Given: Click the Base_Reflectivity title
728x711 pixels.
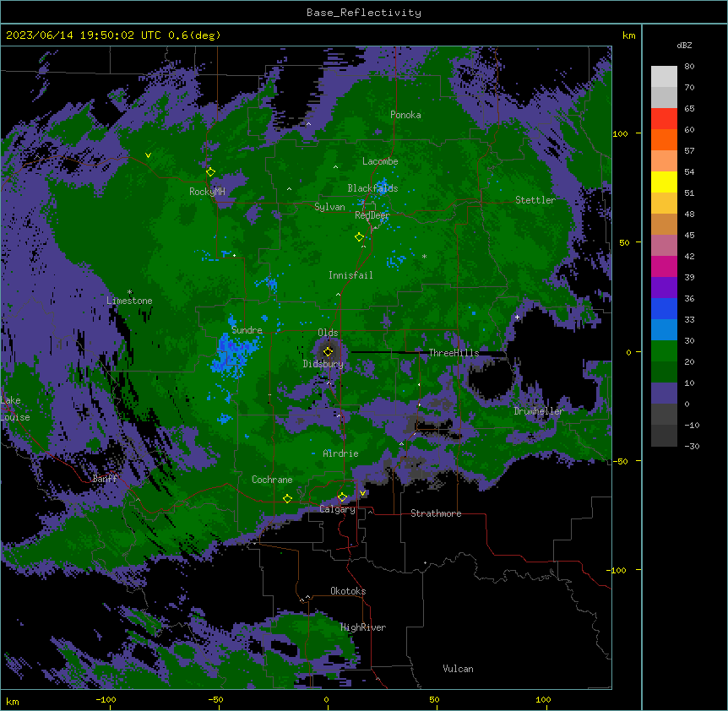Looking at the screenshot, I should [364, 13].
